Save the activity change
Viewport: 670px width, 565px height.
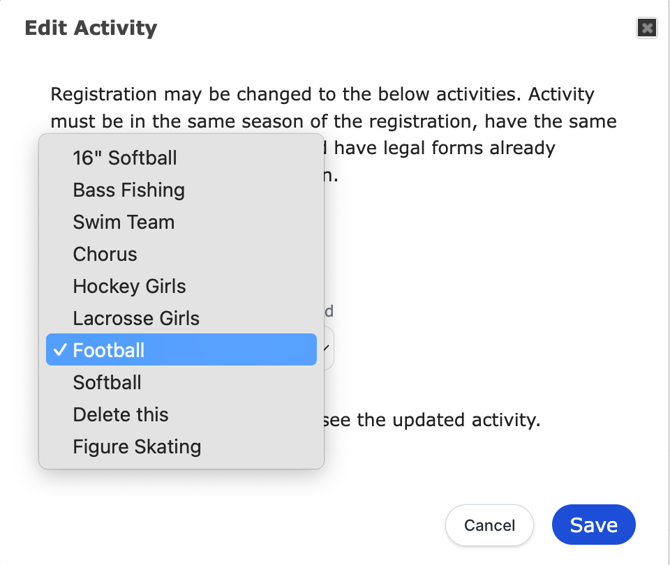(x=594, y=525)
